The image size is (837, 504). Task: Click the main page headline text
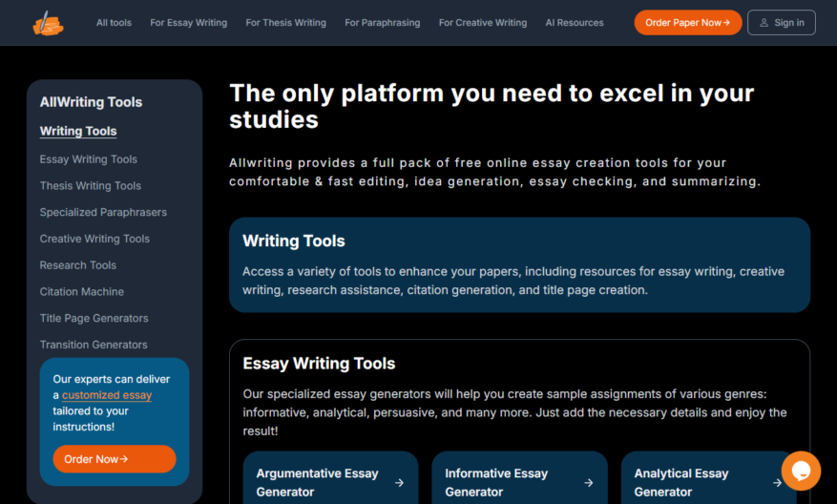tap(492, 106)
